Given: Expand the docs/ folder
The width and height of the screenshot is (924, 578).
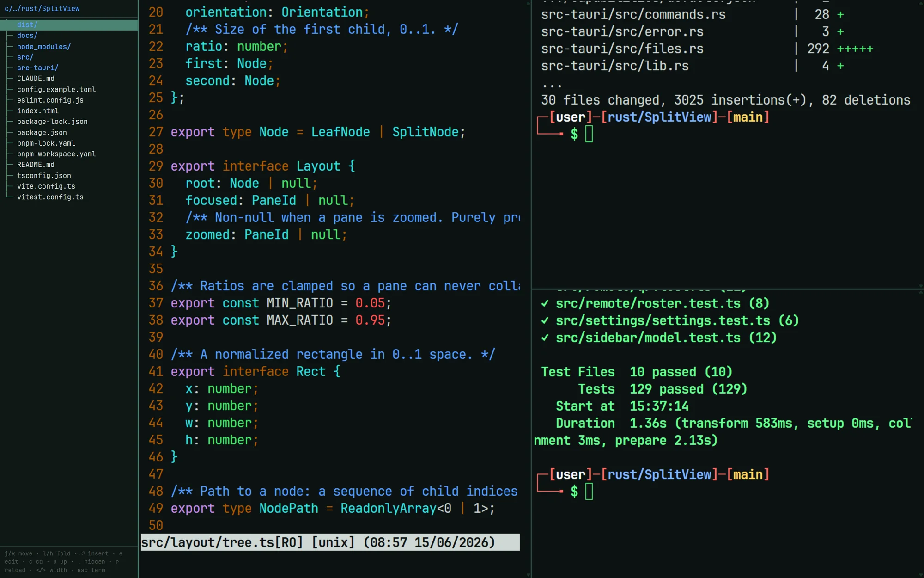Looking at the screenshot, I should pos(27,36).
